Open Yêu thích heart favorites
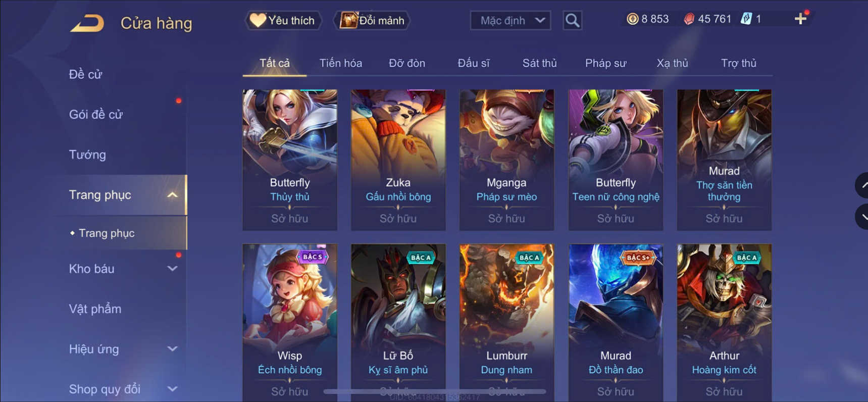Image resolution: width=868 pixels, height=402 pixels. (283, 21)
